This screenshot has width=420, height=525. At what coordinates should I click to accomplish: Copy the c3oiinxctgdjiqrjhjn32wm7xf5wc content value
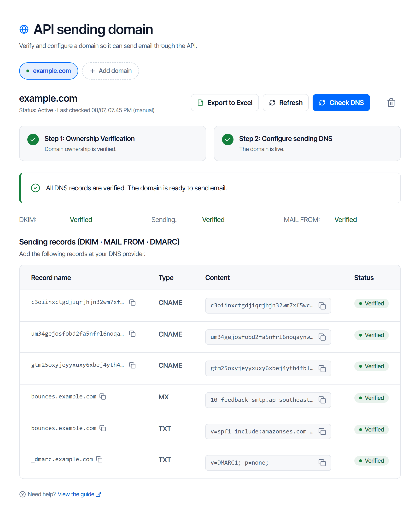(322, 306)
